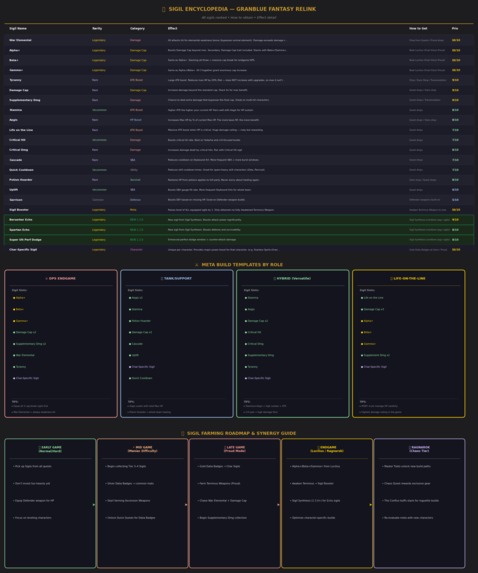Select the Critical Dmg sigil name cell

point(19,150)
